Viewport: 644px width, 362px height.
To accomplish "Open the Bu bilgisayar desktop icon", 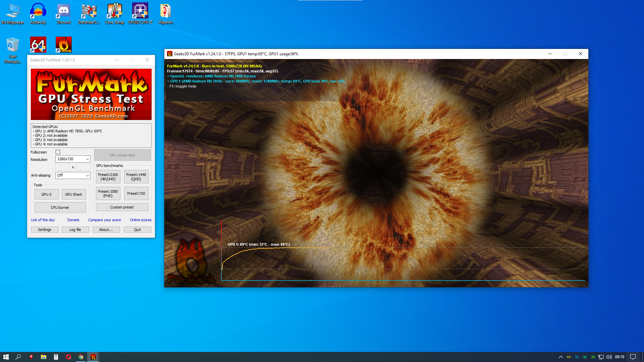I will 13,14.
